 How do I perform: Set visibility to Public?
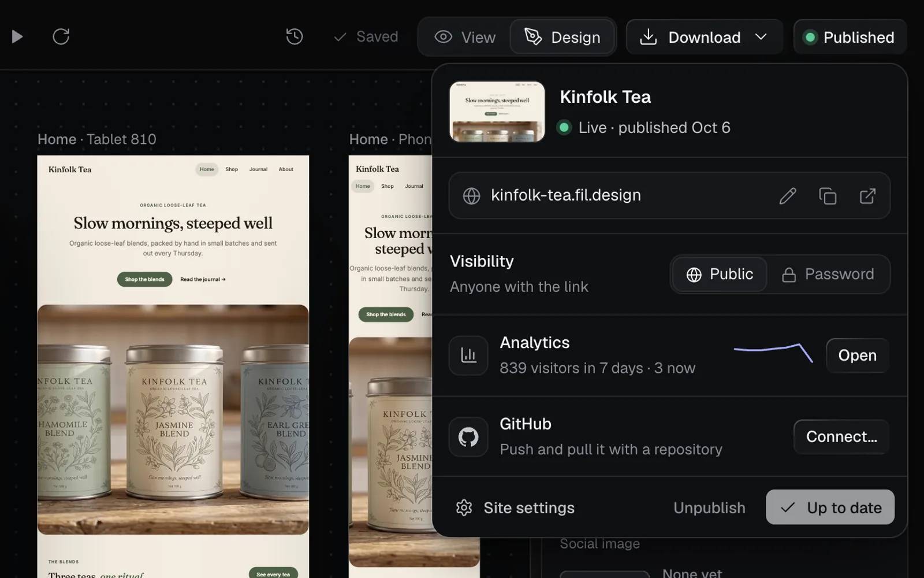point(720,274)
